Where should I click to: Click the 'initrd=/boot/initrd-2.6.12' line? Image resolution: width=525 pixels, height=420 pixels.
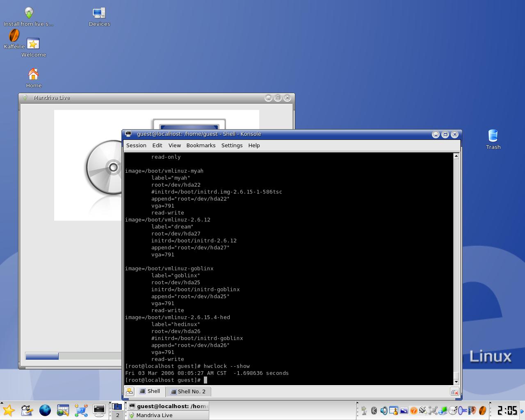(194, 241)
